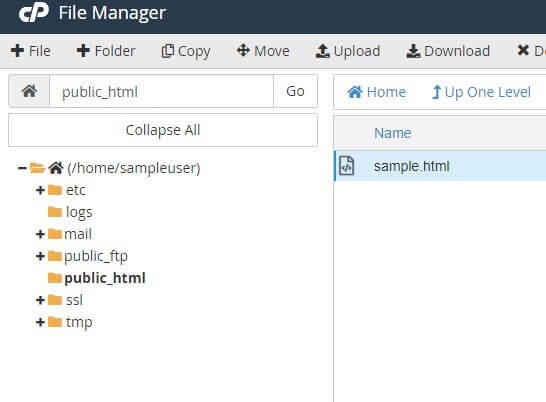Expand the public_ftp folder
546x402 pixels.
coord(40,256)
